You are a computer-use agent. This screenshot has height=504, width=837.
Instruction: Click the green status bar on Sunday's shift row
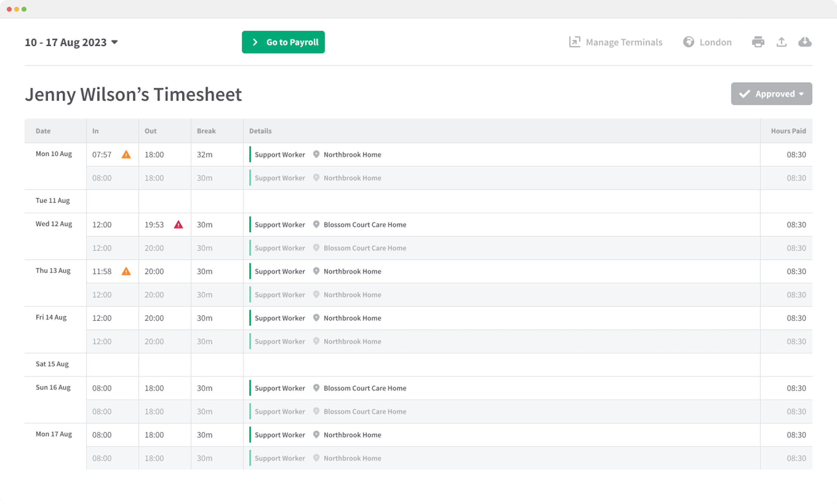[x=250, y=388]
